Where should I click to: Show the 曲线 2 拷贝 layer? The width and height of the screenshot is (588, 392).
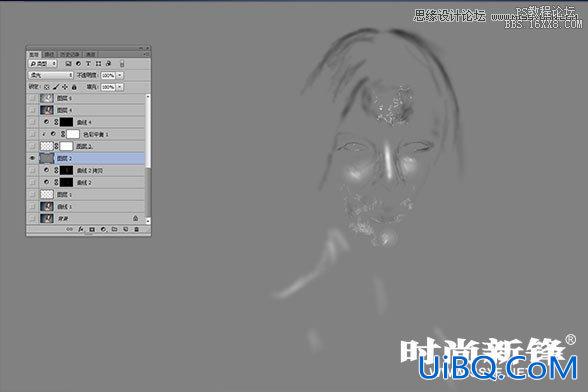click(x=32, y=170)
